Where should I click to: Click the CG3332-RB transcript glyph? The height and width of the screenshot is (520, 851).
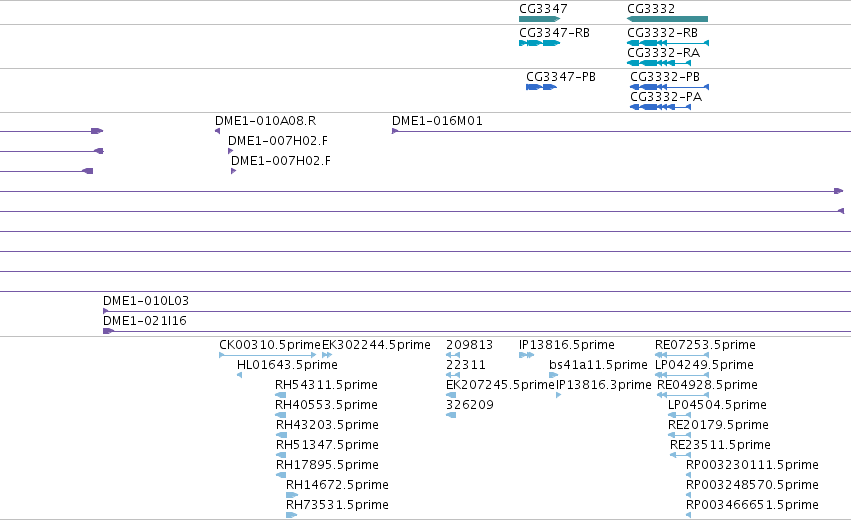668,43
